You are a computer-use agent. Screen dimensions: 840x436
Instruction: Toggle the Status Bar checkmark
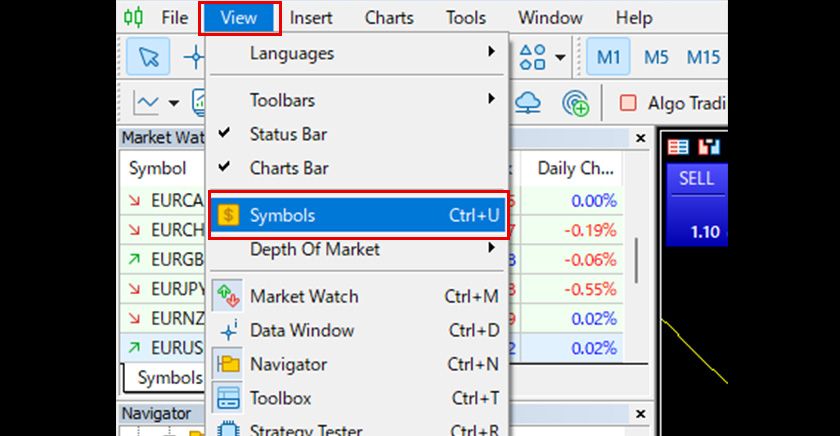click(x=225, y=133)
